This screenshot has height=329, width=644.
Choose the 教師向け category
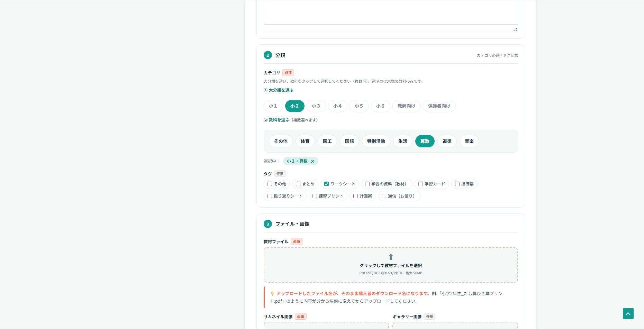406,106
